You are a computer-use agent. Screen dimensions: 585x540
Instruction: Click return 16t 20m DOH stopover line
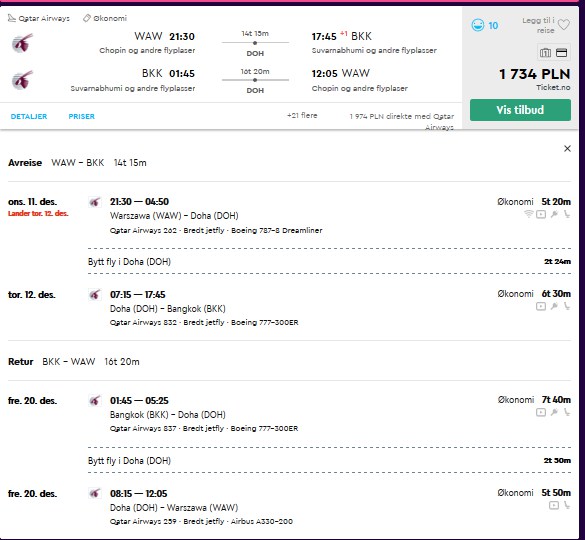click(x=255, y=80)
